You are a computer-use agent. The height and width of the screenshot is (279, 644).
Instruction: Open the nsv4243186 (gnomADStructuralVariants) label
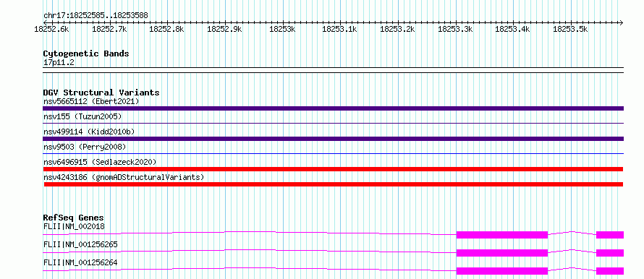point(124,177)
